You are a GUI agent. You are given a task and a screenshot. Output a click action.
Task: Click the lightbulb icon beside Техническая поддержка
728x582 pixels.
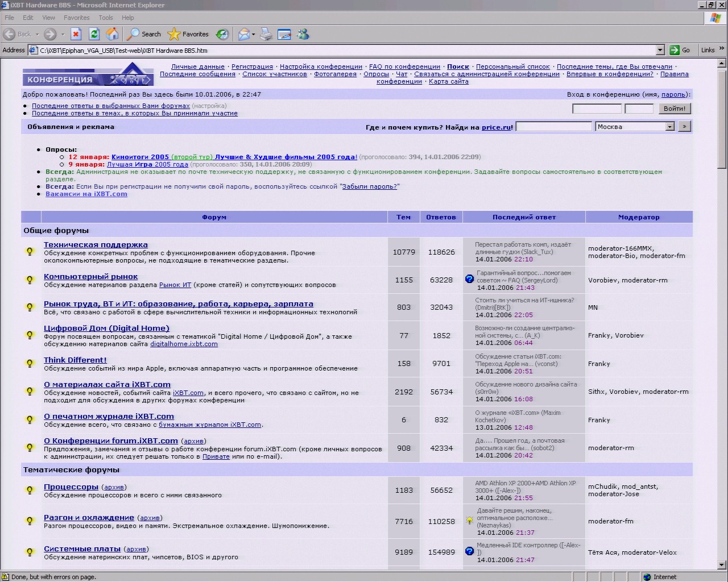(x=30, y=252)
